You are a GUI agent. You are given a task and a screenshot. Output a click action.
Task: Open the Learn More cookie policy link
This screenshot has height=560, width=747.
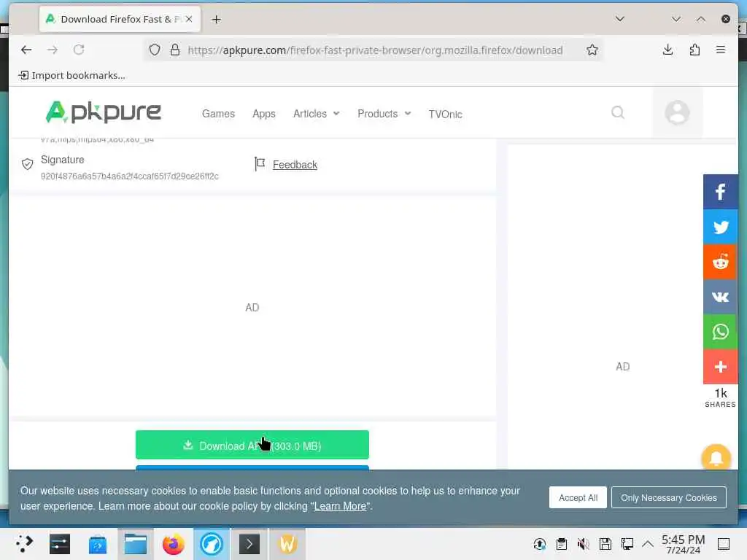click(340, 506)
